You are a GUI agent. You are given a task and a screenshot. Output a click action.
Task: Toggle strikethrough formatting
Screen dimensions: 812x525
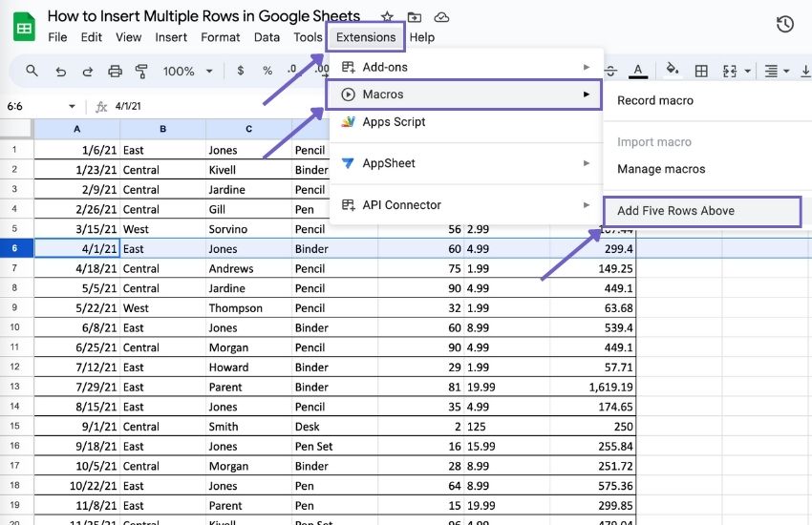pos(610,71)
